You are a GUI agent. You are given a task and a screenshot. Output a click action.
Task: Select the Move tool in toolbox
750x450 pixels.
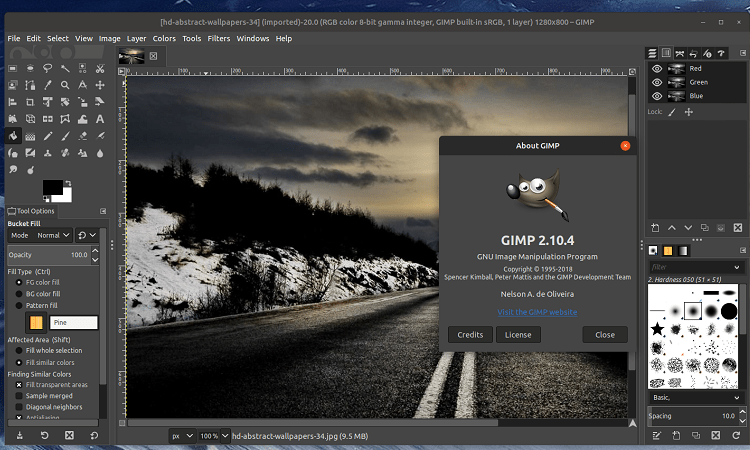point(100,85)
